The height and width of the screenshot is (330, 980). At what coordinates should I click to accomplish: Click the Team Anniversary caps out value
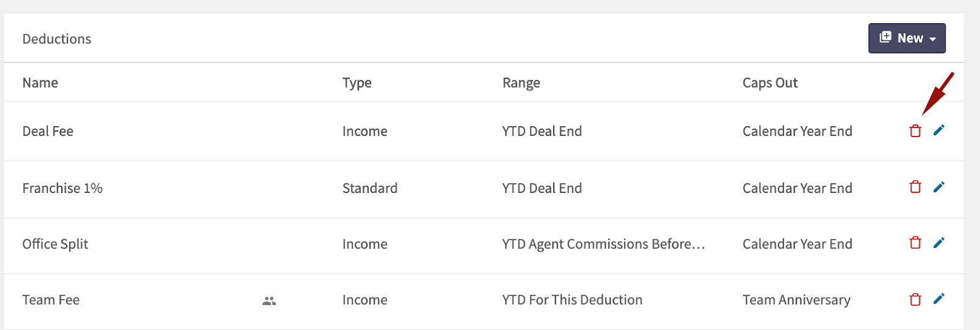click(796, 300)
